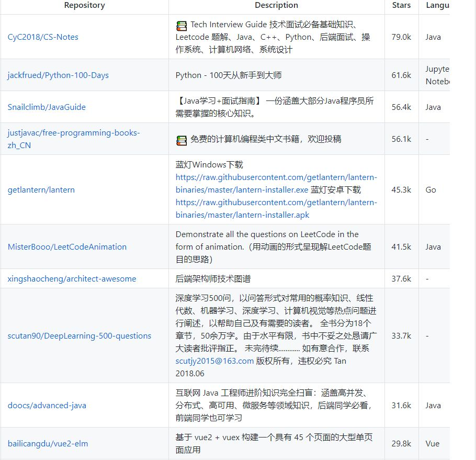476x460 pixels.
Task: Select the 45.3k stars cell
Action: pyautogui.click(x=401, y=190)
